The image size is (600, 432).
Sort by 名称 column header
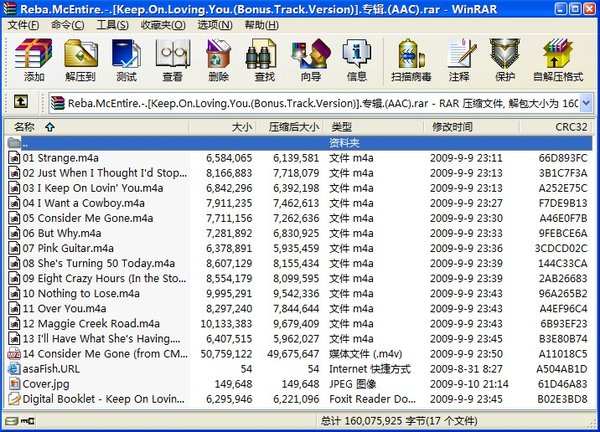click(97, 127)
